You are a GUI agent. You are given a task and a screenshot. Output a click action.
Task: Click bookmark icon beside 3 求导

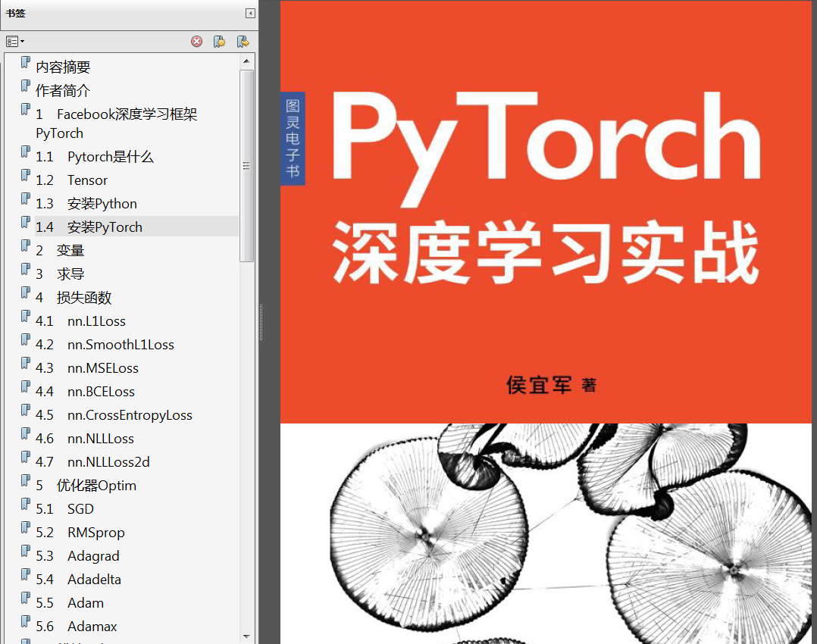coord(26,270)
